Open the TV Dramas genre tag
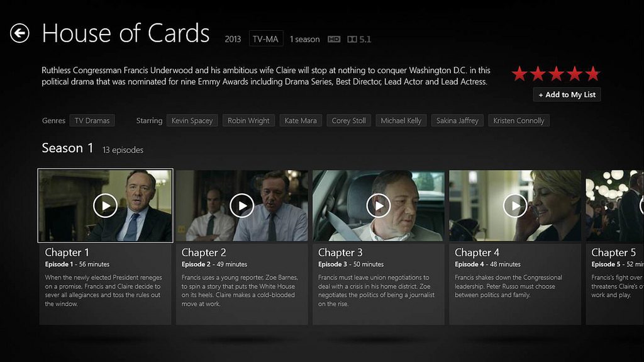The height and width of the screenshot is (362, 644). (92, 120)
